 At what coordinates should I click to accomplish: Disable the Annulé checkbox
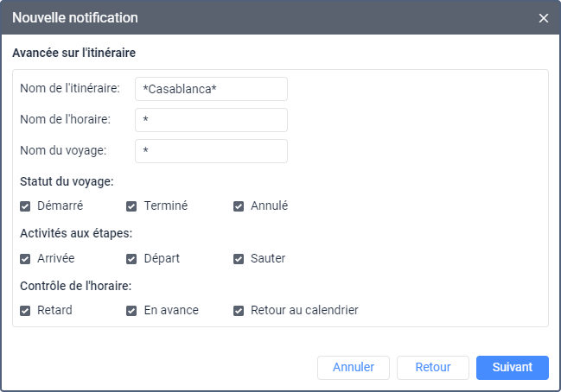click(239, 206)
